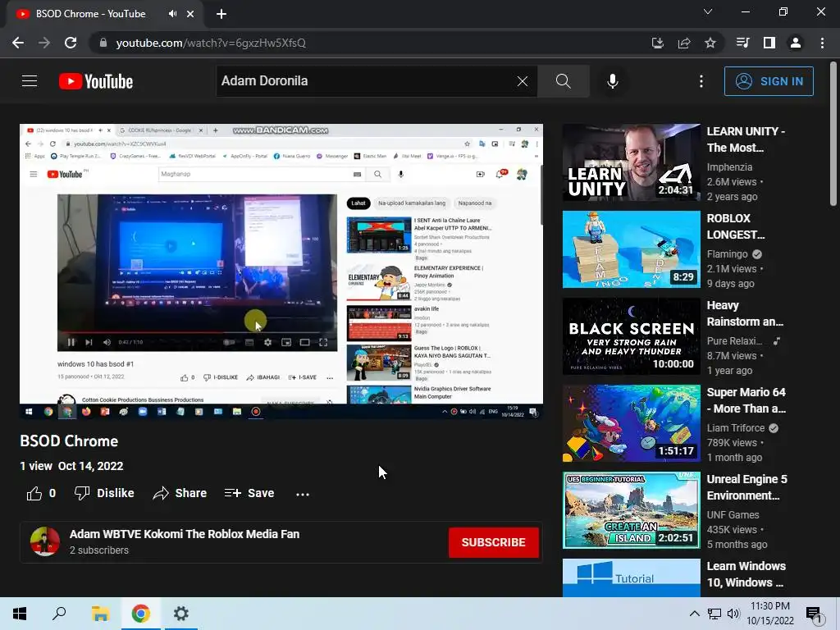The height and width of the screenshot is (630, 840).
Task: Open Windows Start menu
Action: pyautogui.click(x=20, y=614)
